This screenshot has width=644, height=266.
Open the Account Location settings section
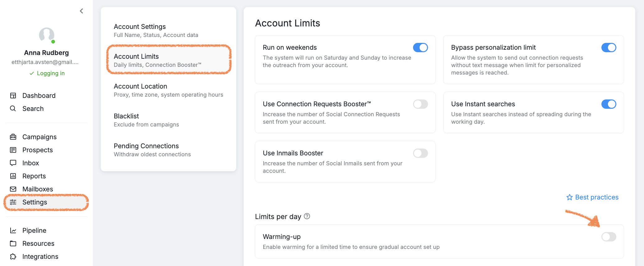click(168, 90)
